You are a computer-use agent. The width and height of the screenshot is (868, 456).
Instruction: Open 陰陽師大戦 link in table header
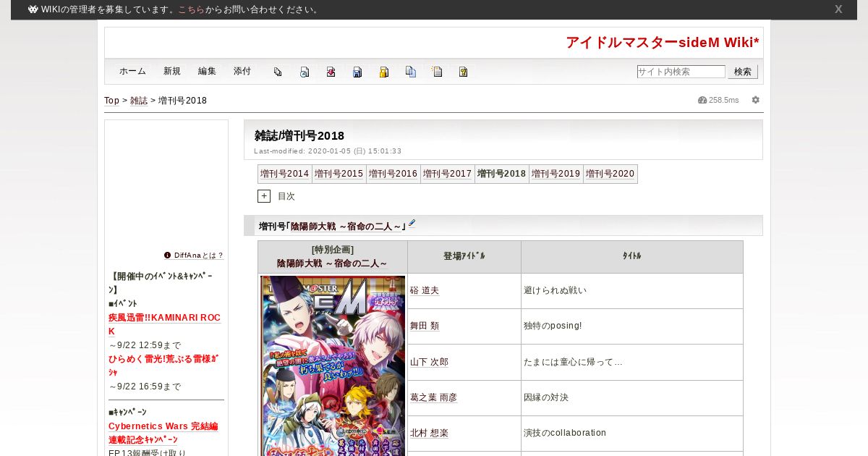(x=332, y=263)
